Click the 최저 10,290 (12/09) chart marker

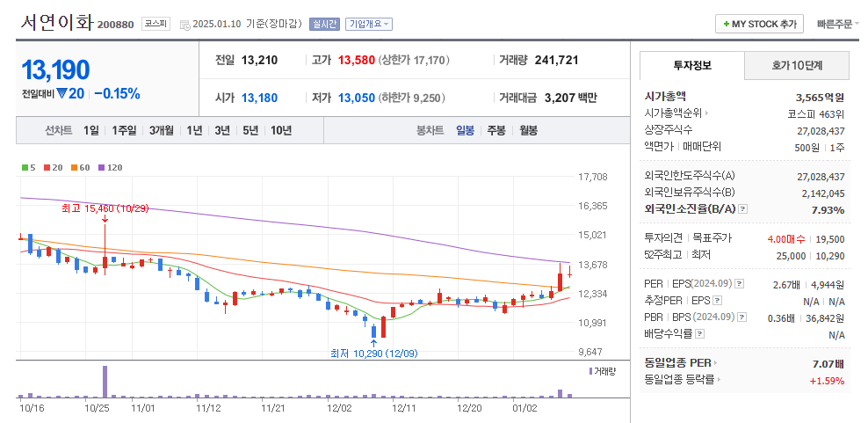374,352
